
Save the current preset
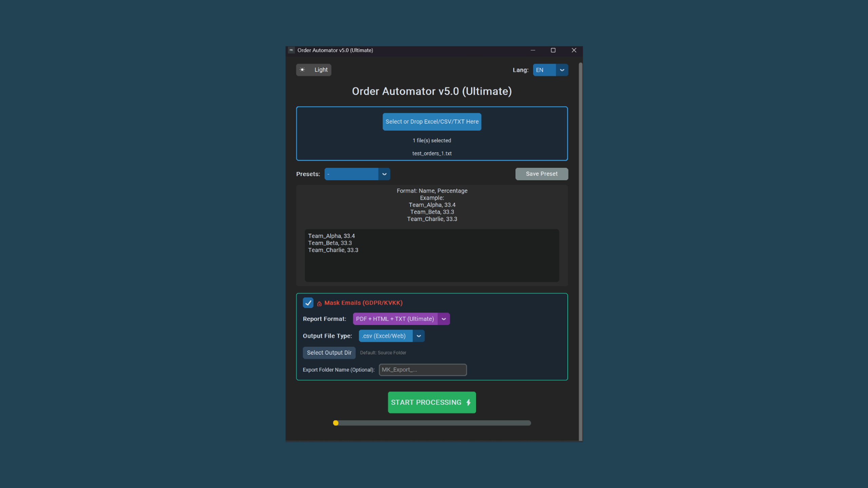541,174
